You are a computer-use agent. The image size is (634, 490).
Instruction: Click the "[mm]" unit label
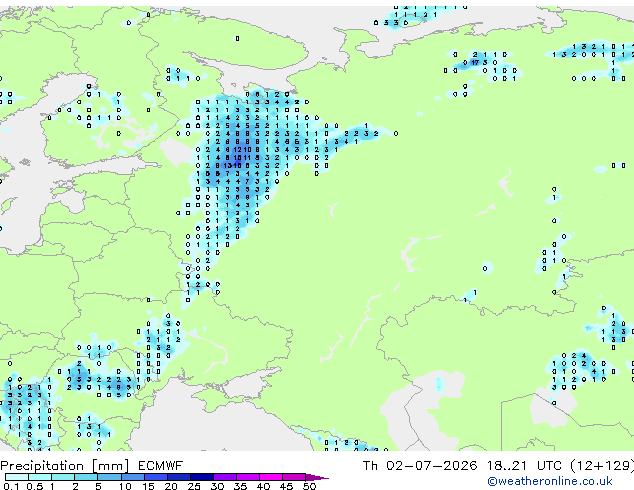[x=111, y=466]
